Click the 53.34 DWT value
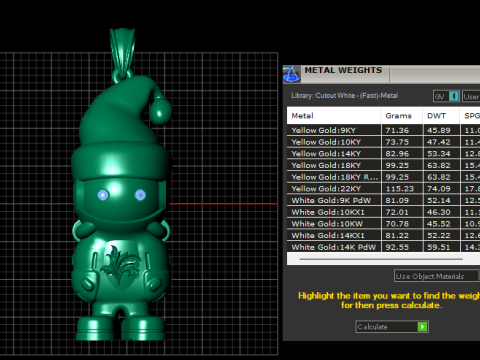 439,154
